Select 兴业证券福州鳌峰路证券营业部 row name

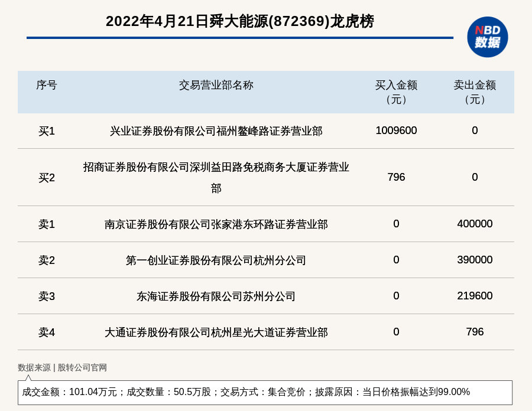(x=216, y=131)
